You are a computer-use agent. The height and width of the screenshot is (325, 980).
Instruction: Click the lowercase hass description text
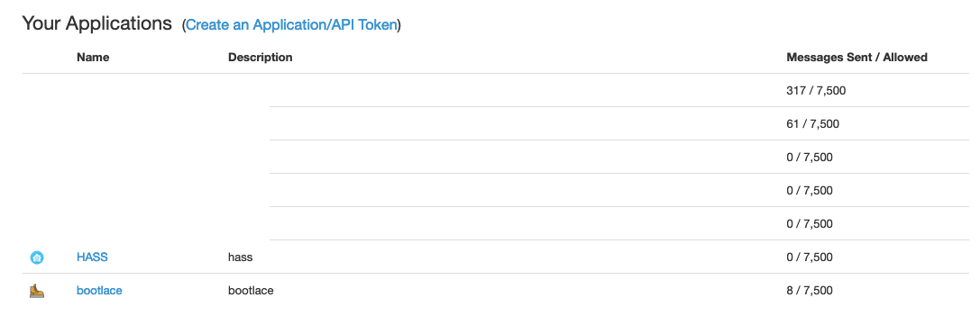tap(240, 257)
